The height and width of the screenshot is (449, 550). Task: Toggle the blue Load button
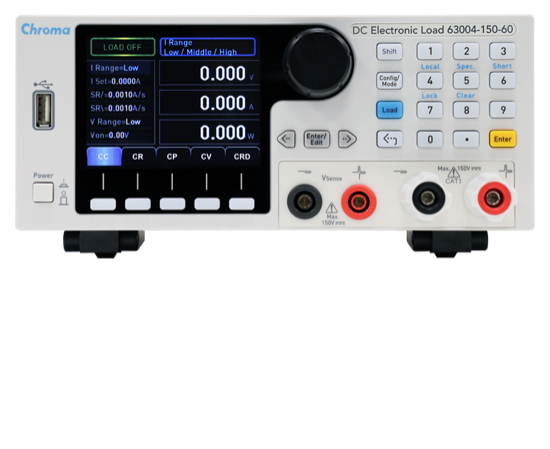point(389,110)
